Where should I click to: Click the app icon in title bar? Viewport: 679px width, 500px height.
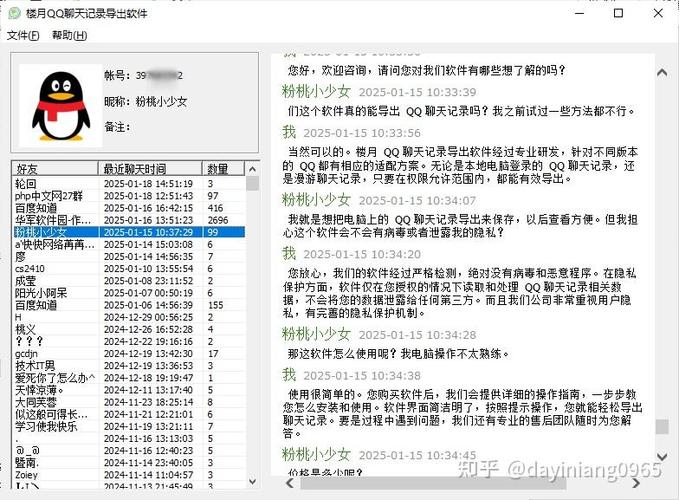[14, 13]
